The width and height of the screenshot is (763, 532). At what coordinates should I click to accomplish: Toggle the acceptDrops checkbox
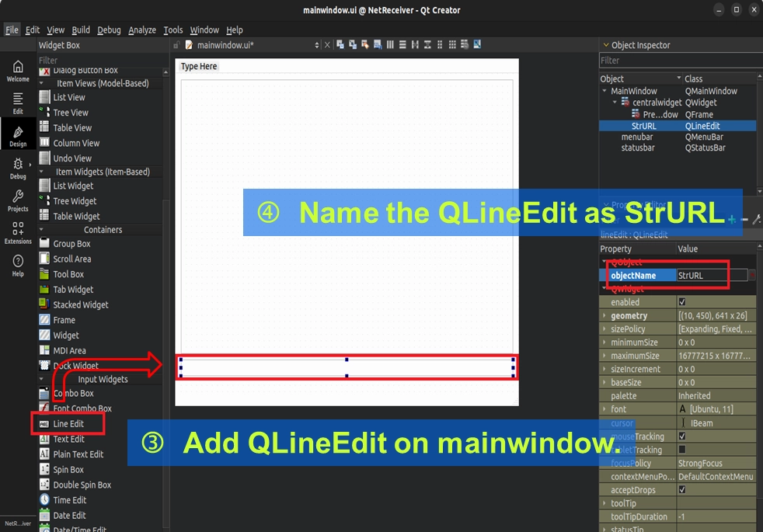[681, 490]
